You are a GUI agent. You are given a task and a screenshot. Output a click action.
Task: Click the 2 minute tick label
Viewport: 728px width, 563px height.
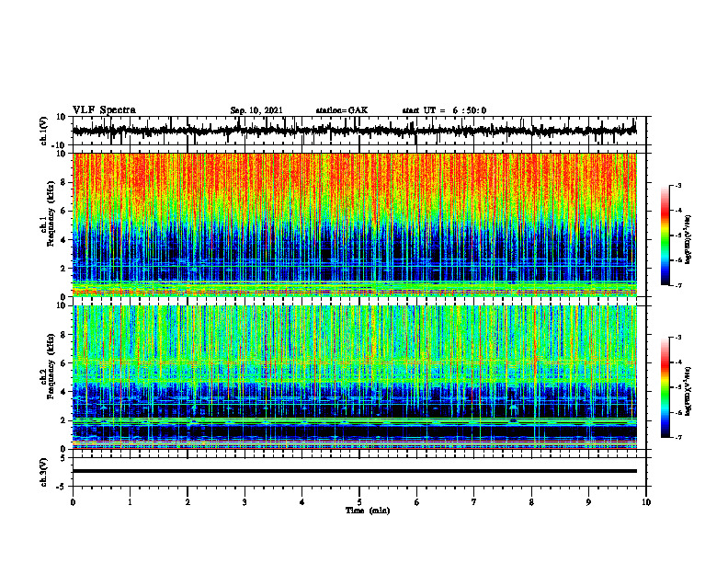pyautogui.click(x=188, y=502)
